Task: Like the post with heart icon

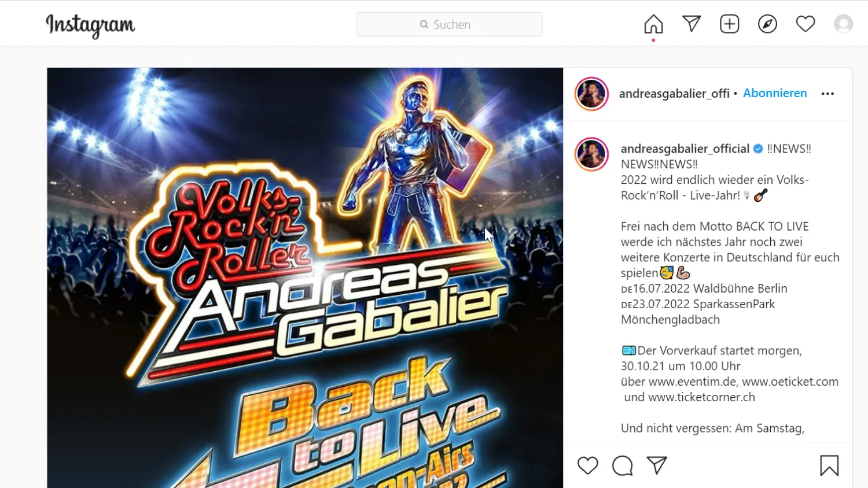Action: coord(588,465)
